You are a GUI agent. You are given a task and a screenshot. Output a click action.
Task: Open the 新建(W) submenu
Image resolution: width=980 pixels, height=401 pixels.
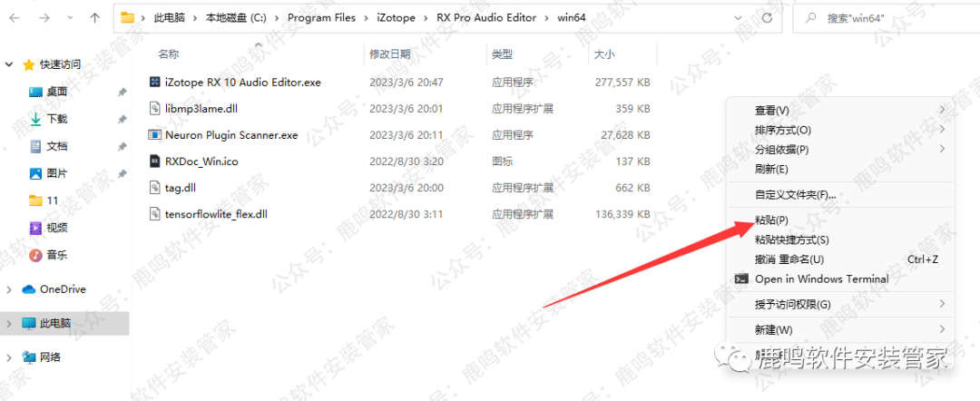tap(839, 329)
